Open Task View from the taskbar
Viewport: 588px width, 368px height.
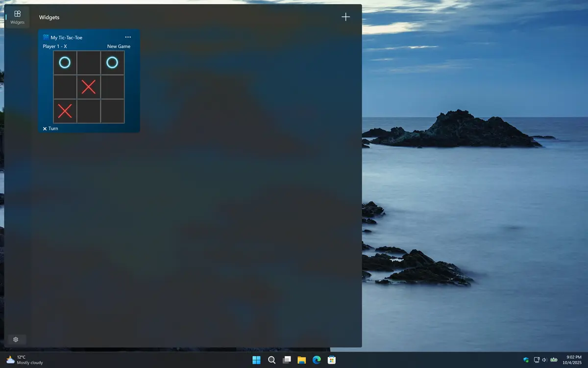[287, 360]
